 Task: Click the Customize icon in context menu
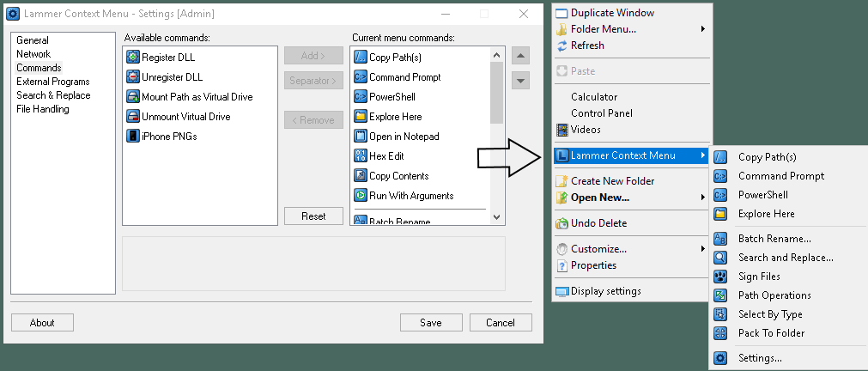(561, 249)
